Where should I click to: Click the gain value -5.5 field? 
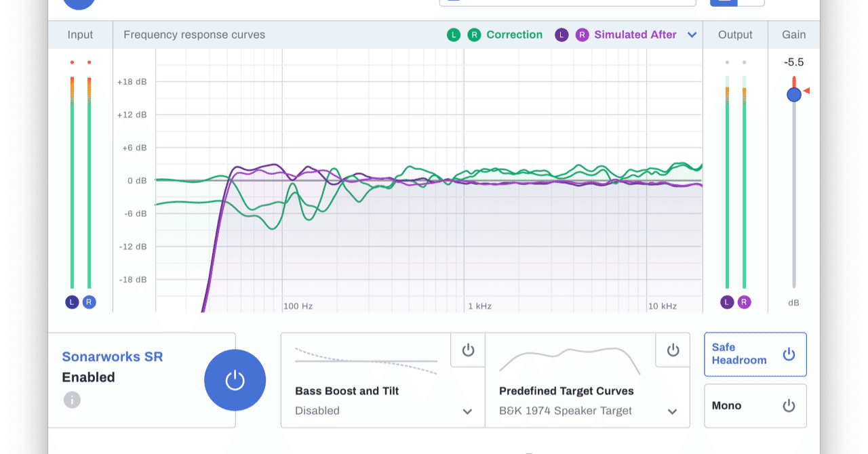point(794,62)
